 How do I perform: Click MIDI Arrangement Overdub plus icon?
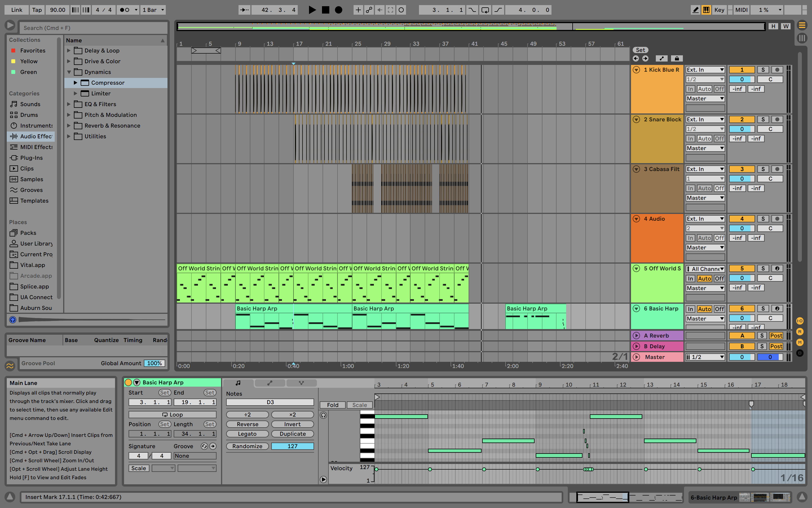[x=358, y=10]
